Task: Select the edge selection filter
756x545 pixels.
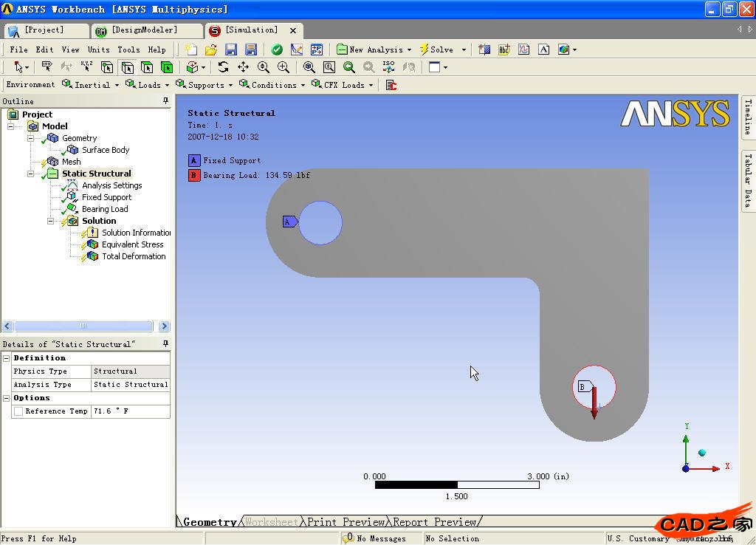Action: (x=127, y=67)
